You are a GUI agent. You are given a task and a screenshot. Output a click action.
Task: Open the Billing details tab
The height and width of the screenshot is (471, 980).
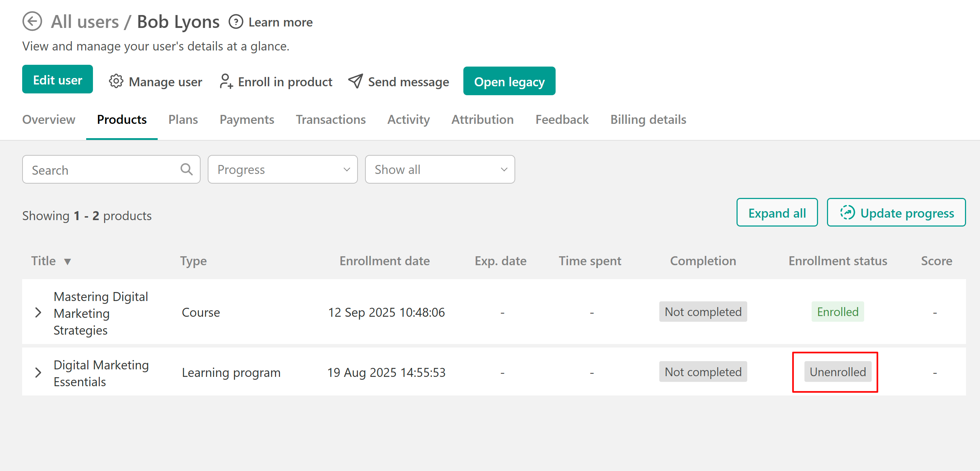[648, 120]
